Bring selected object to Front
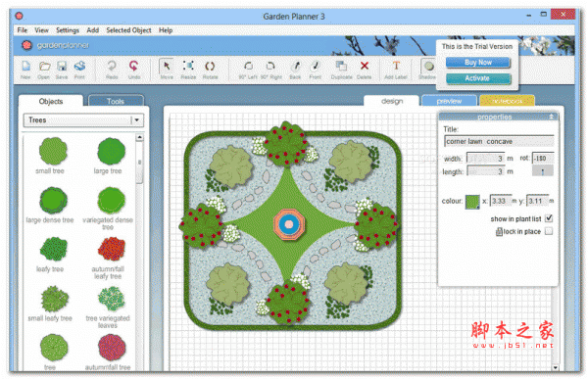The image size is (588, 379). (316, 67)
